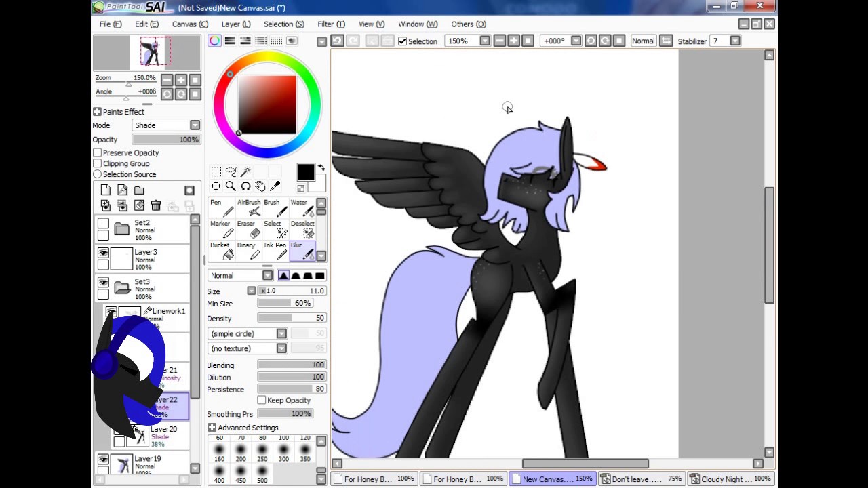The width and height of the screenshot is (868, 488).
Task: Open the Canvas menu
Action: click(x=190, y=24)
